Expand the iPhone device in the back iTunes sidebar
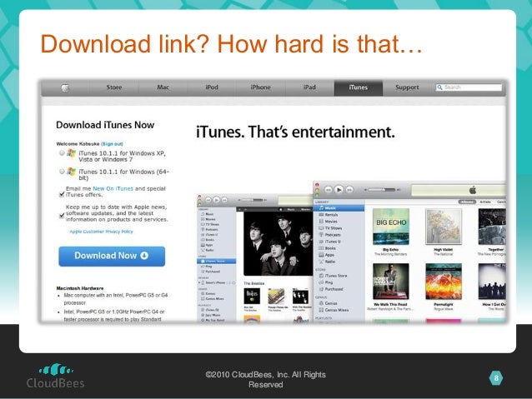Viewport: 532px width, 399px height. coord(199,282)
